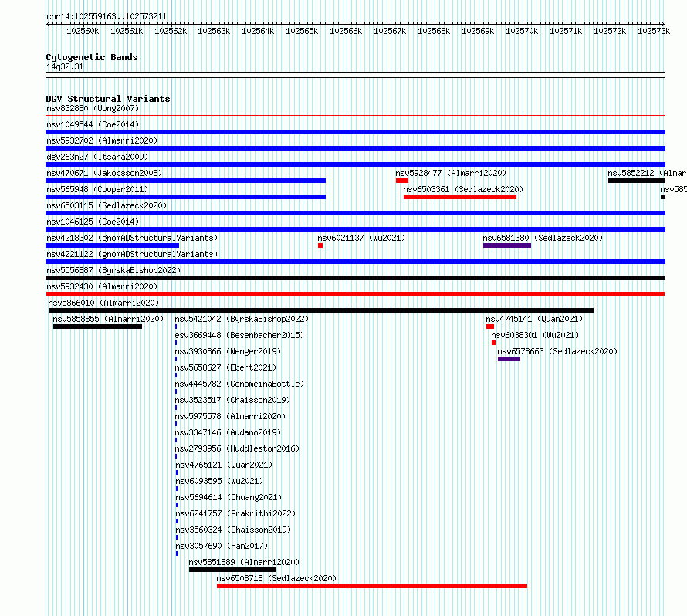Image resolution: width=687 pixels, height=616 pixels.
Task: Select the nsv6093595 (Wu2021) label
Action: coord(219,481)
